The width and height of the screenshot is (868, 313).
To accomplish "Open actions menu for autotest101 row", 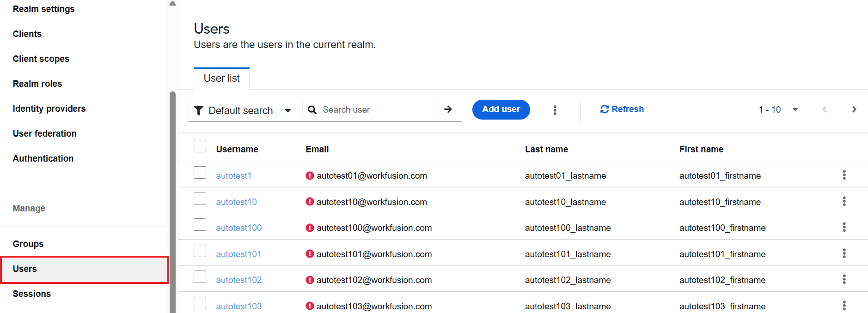I will click(x=844, y=253).
